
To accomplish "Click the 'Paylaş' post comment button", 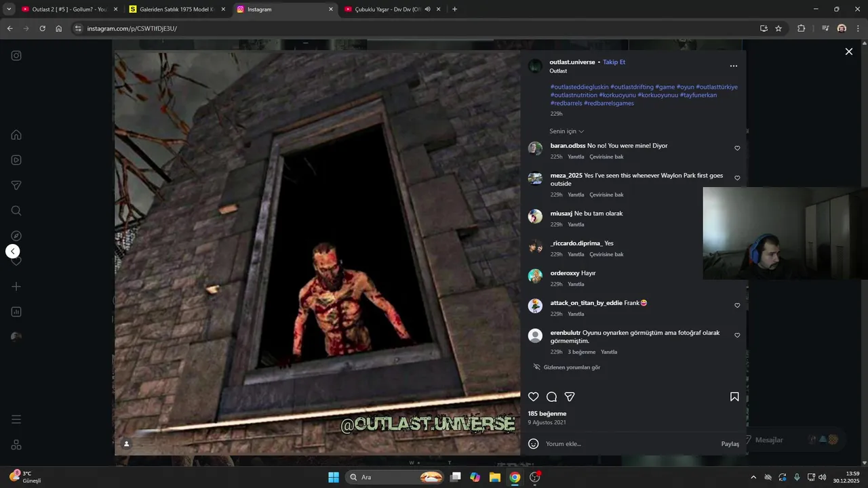I will click(x=730, y=444).
